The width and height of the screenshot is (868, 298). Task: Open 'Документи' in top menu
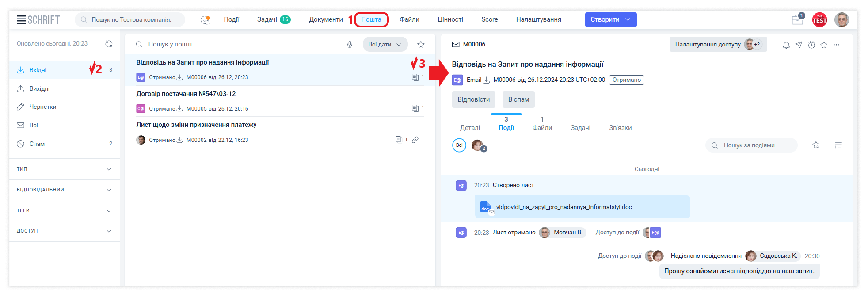[x=326, y=19]
